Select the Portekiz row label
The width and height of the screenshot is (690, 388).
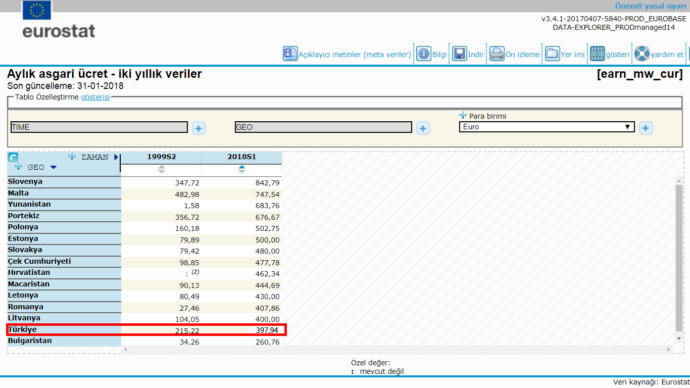click(x=24, y=216)
